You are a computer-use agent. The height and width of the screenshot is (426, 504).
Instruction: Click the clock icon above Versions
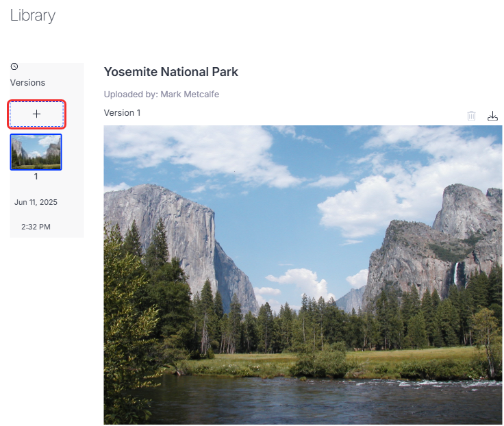coord(14,66)
